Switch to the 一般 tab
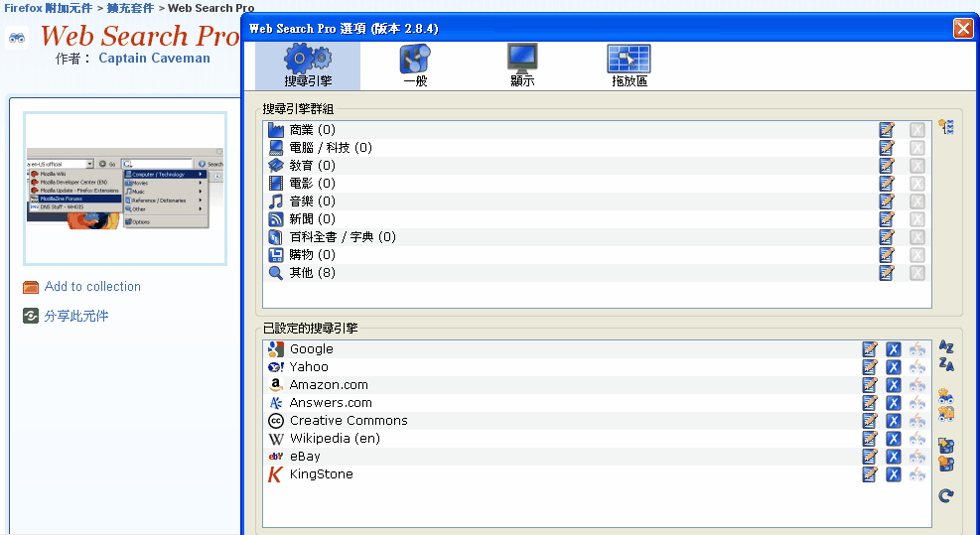The image size is (980, 535). pyautogui.click(x=415, y=67)
